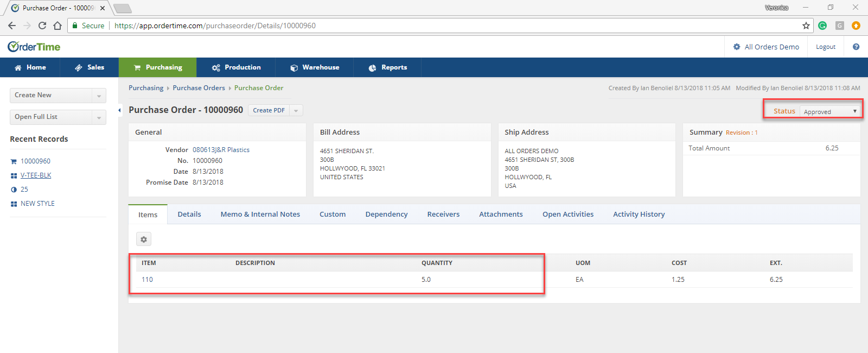Click the orange extension icon
This screenshot has height=353, width=868.
[x=856, y=26]
